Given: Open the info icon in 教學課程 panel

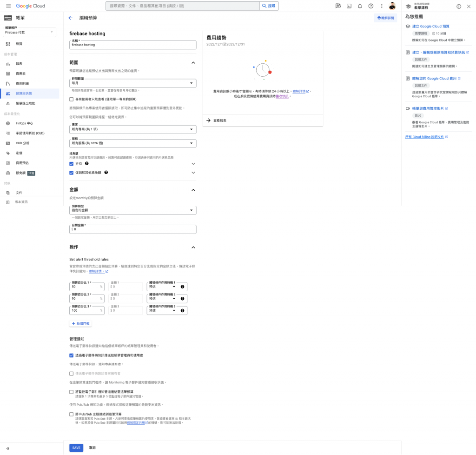Looking at the screenshot, I should (x=459, y=7).
